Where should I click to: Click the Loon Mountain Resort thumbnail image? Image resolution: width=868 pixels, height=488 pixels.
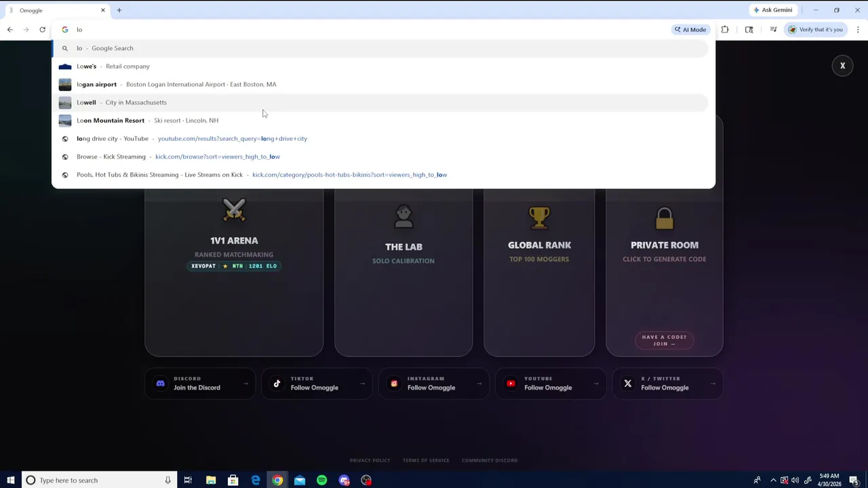[65, 120]
